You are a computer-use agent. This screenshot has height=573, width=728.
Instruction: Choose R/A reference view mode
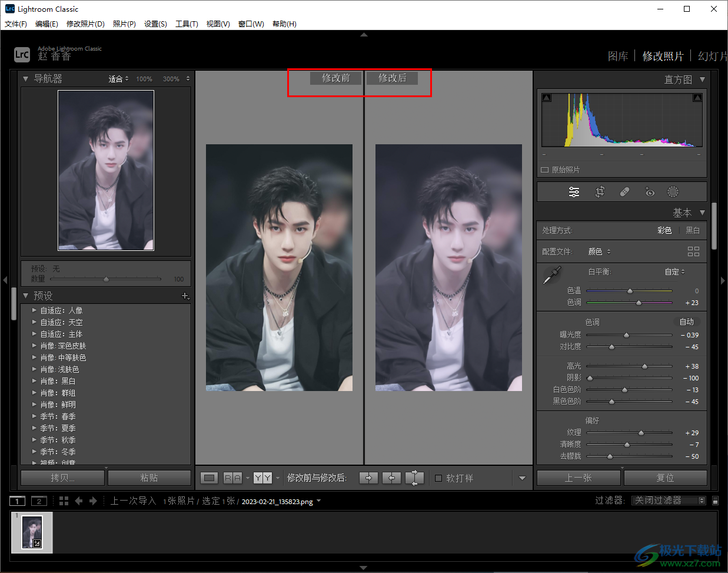[x=232, y=478]
